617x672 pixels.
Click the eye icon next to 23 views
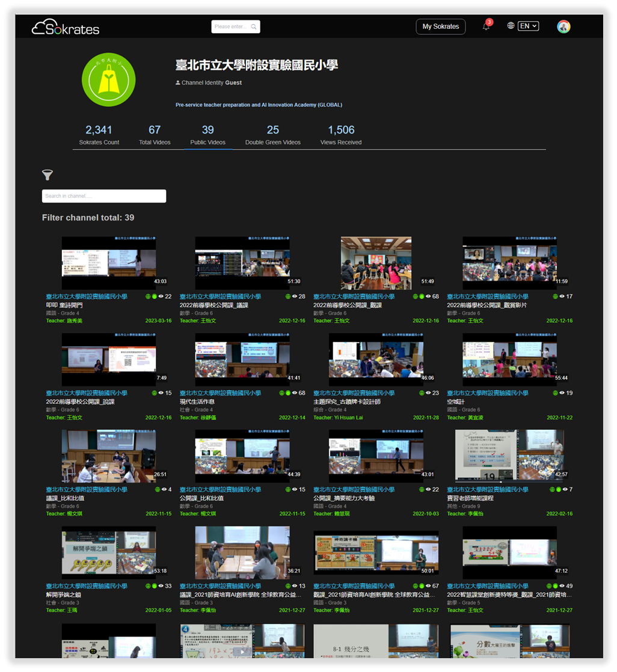coord(428,393)
